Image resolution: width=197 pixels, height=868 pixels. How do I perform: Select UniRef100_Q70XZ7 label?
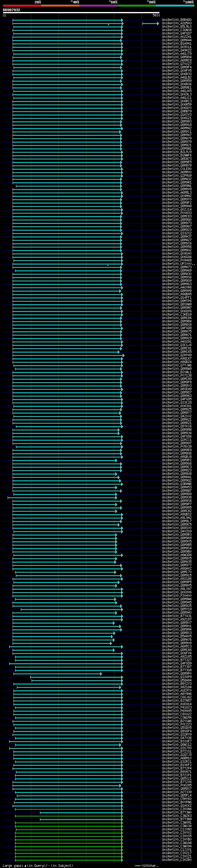coord(177,64)
